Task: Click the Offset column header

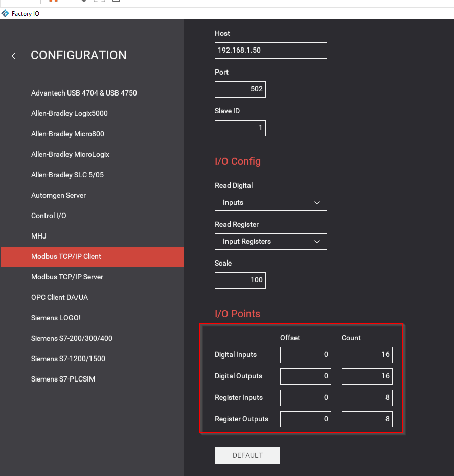Action: [x=290, y=338]
